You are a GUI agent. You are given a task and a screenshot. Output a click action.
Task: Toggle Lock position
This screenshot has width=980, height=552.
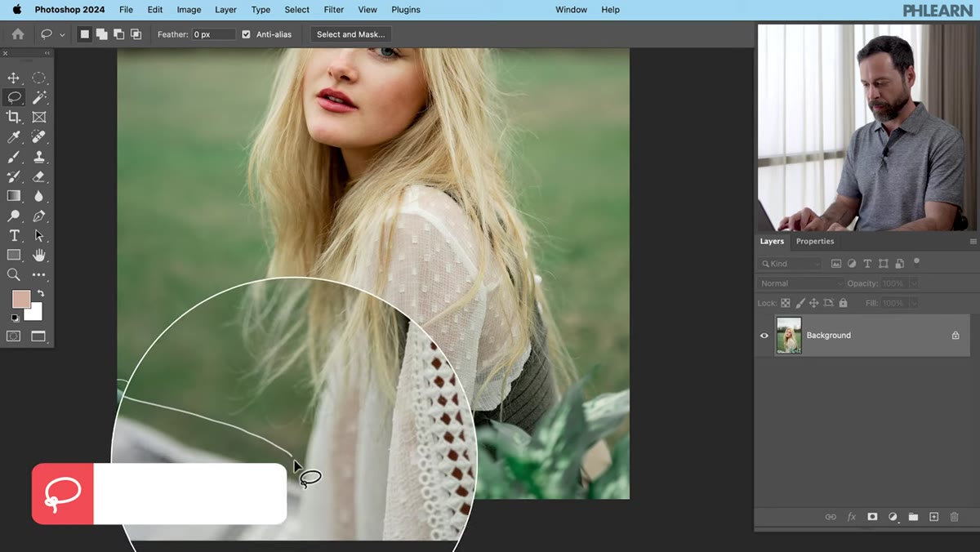pos(814,303)
